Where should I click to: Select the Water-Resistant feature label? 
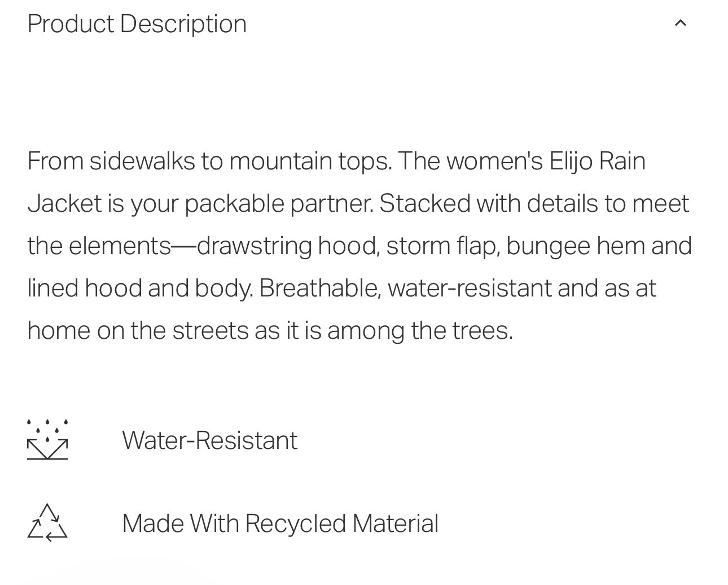tap(209, 440)
